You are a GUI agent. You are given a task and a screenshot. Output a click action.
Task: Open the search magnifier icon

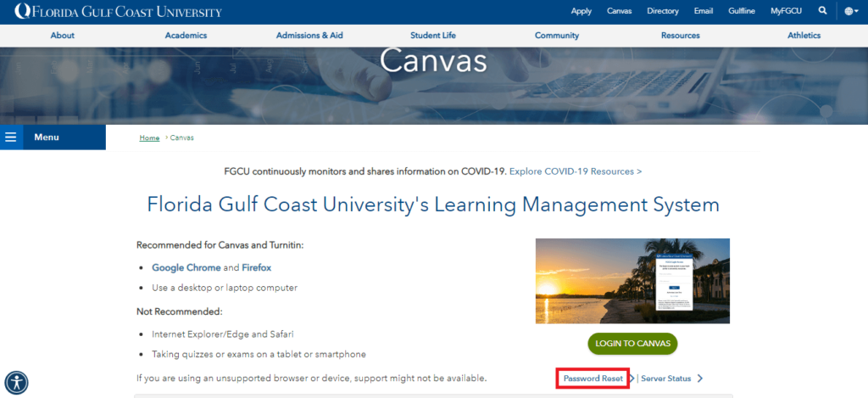[822, 10]
